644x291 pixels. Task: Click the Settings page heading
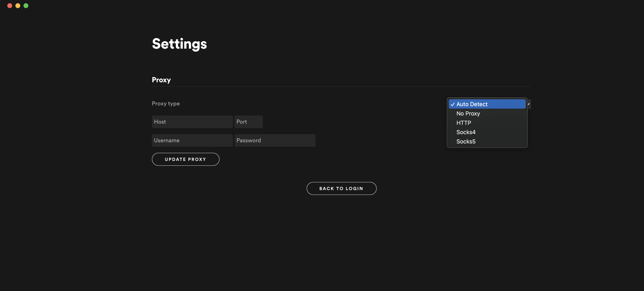179,44
